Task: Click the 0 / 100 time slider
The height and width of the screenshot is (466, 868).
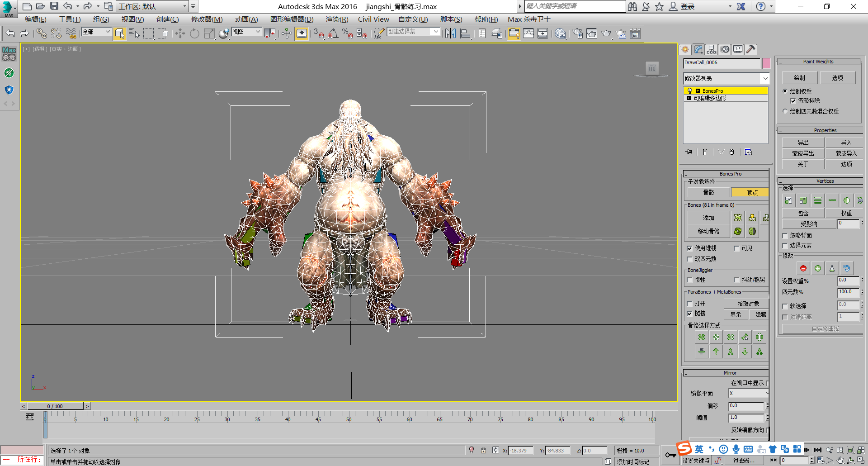Action: (x=55, y=406)
